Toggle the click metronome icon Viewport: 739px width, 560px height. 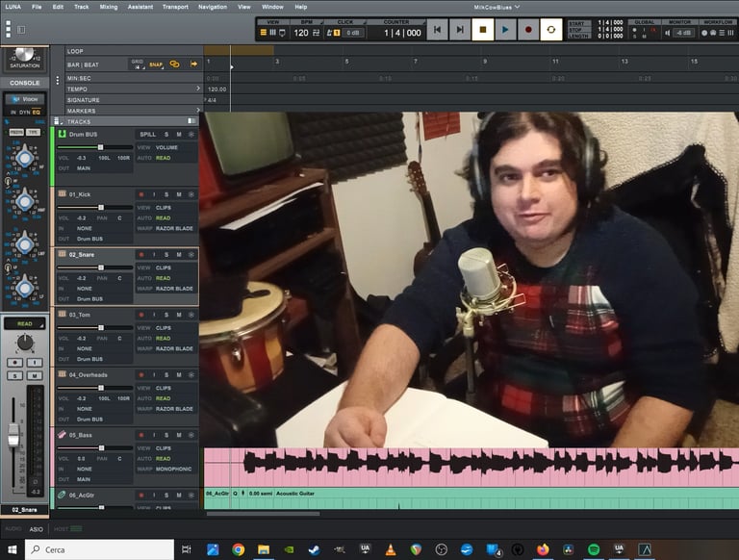coord(330,33)
